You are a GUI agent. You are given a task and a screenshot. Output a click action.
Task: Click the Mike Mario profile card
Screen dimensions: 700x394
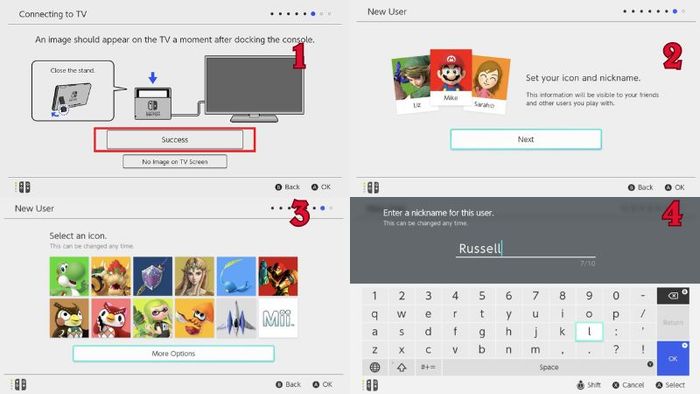[x=451, y=76]
